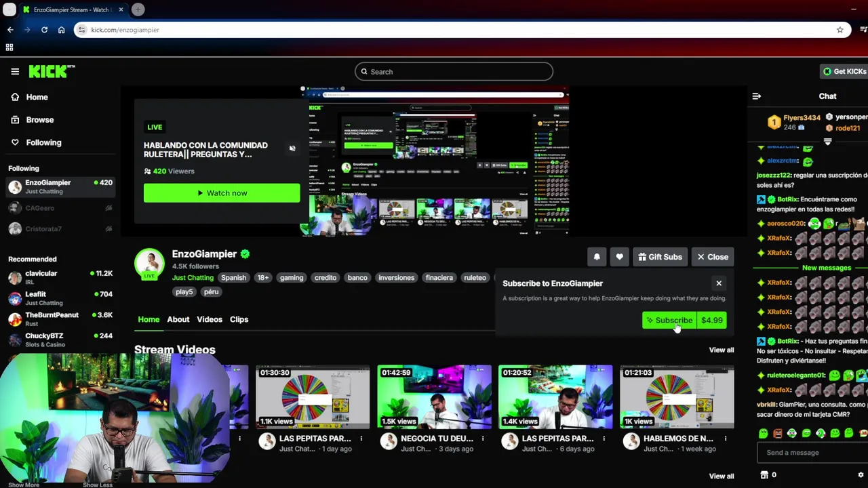Open the Just Chatting category link
The height and width of the screenshot is (488, 868).
[x=193, y=278]
